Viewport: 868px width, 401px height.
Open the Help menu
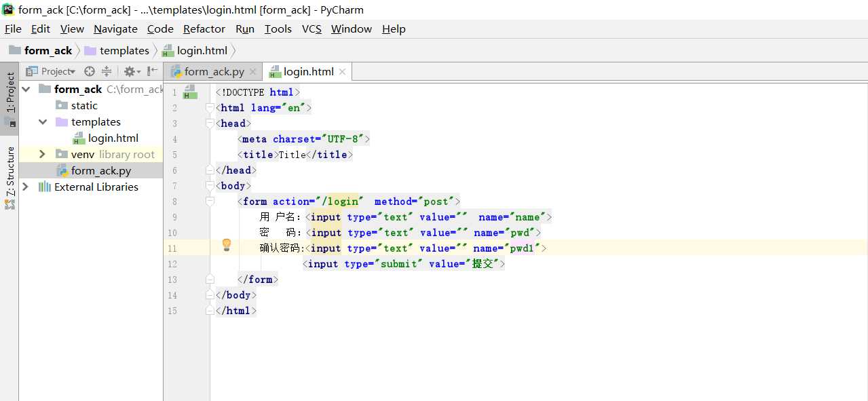[x=394, y=28]
